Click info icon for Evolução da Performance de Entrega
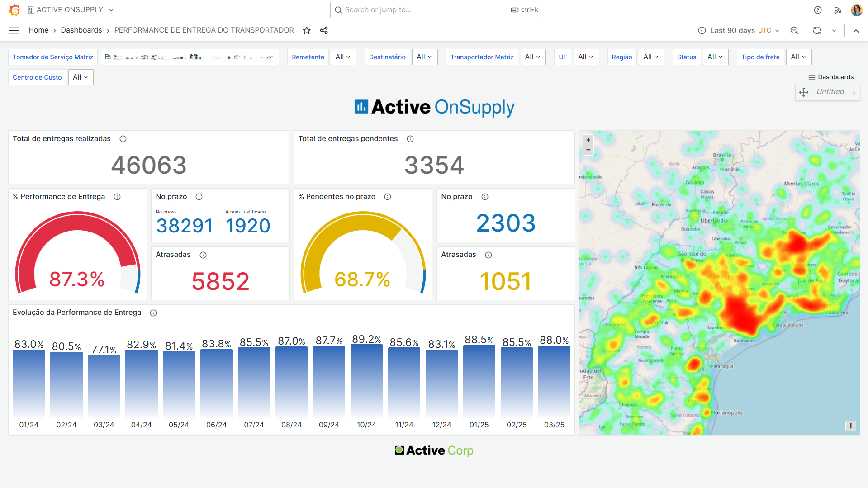This screenshot has height=488, width=868. [x=153, y=313]
